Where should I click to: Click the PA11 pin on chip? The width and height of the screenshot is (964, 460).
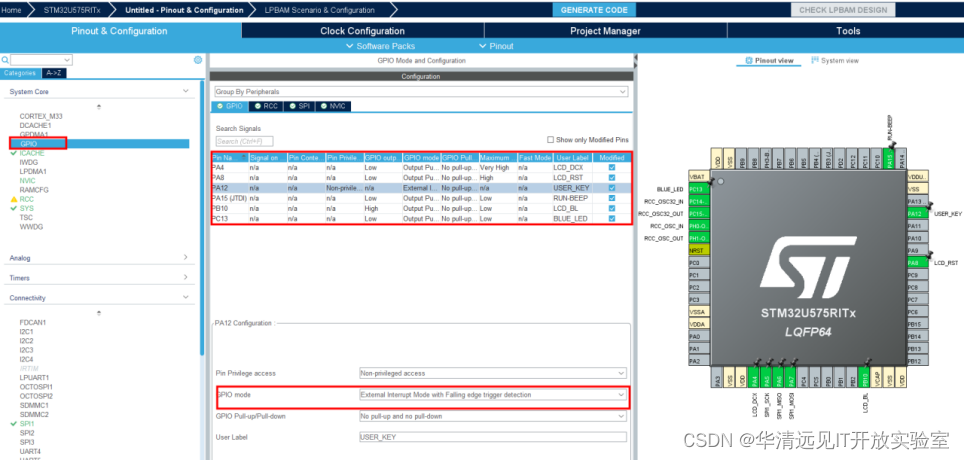coord(916,226)
